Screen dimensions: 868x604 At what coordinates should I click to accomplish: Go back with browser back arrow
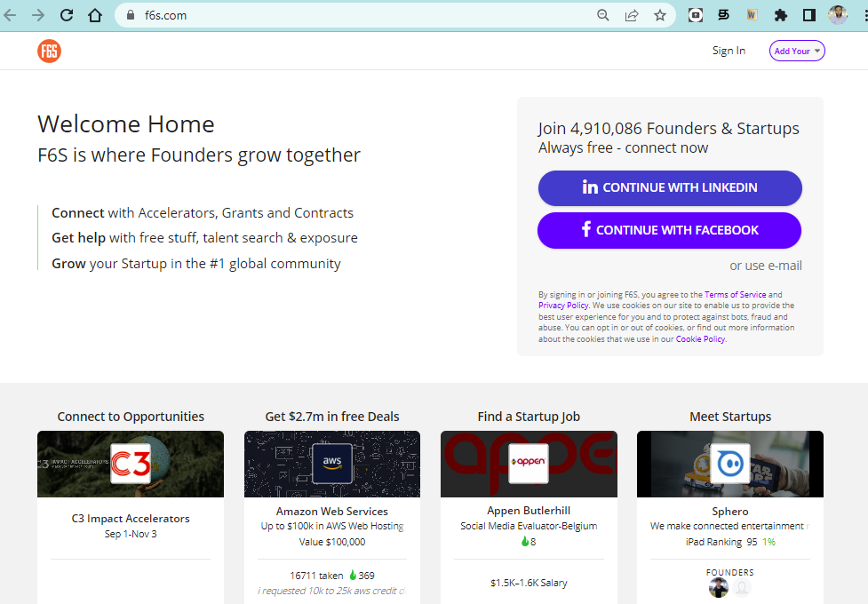[x=10, y=15]
